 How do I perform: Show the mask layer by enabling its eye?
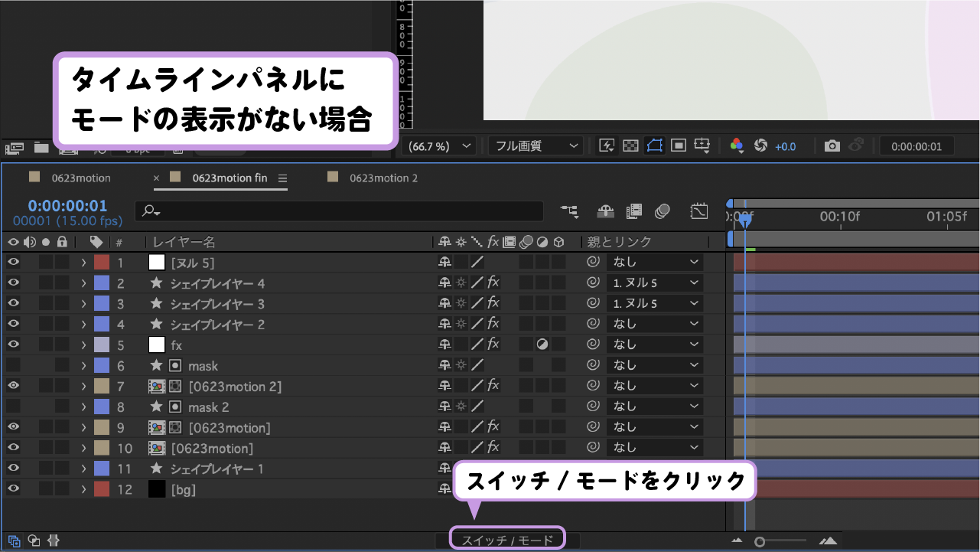click(12, 364)
